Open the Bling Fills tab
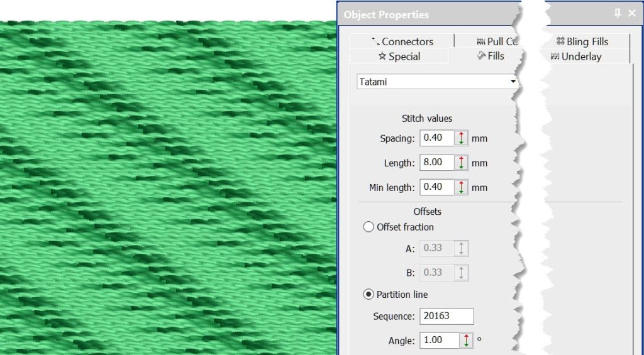The height and width of the screenshot is (355, 644). click(x=582, y=41)
